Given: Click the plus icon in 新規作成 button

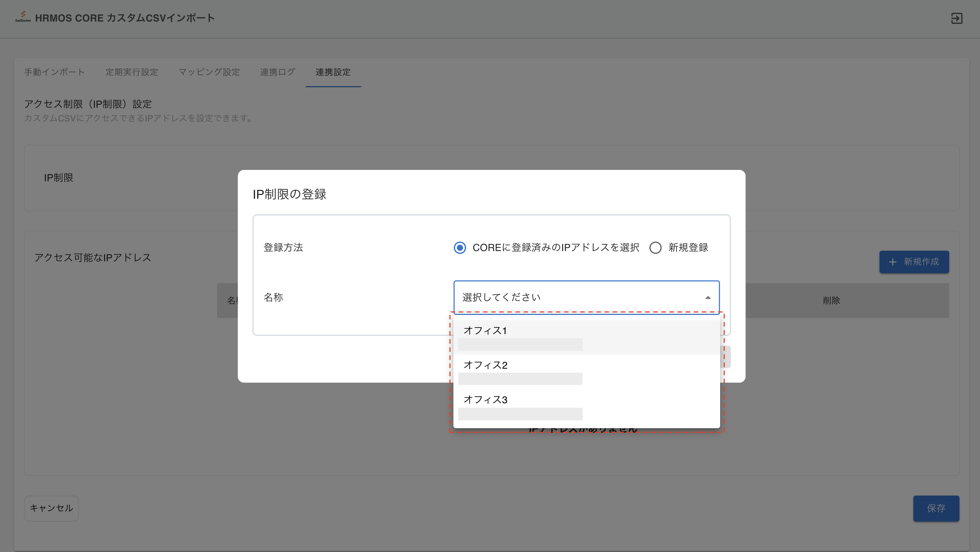Looking at the screenshot, I should point(892,262).
